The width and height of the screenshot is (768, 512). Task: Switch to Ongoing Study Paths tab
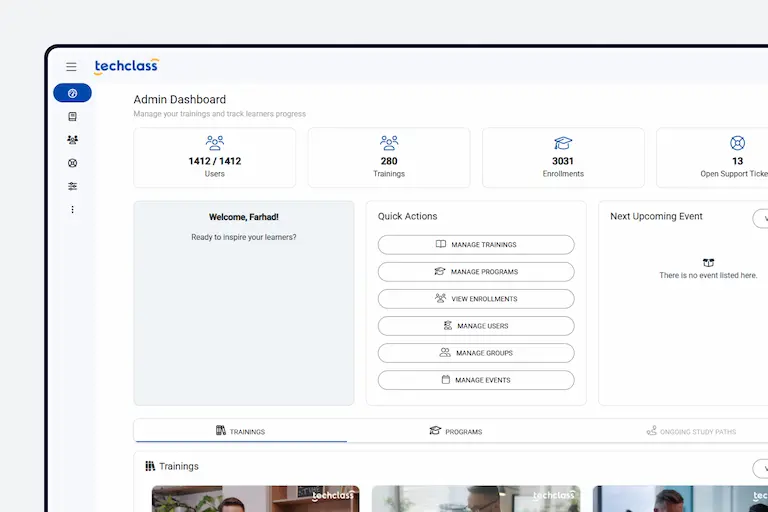pos(691,431)
